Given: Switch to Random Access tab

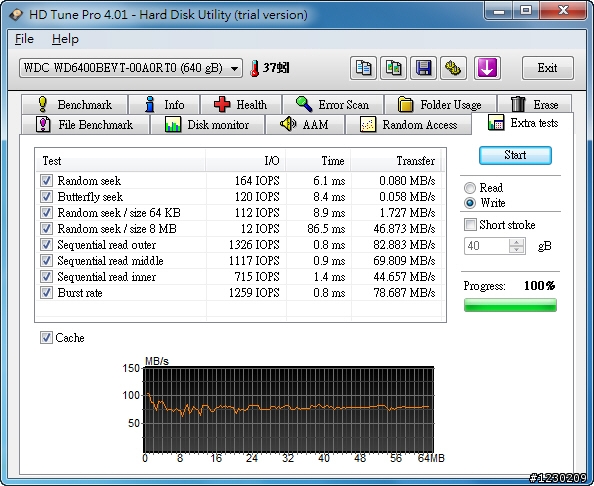Looking at the screenshot, I should coord(409,125).
